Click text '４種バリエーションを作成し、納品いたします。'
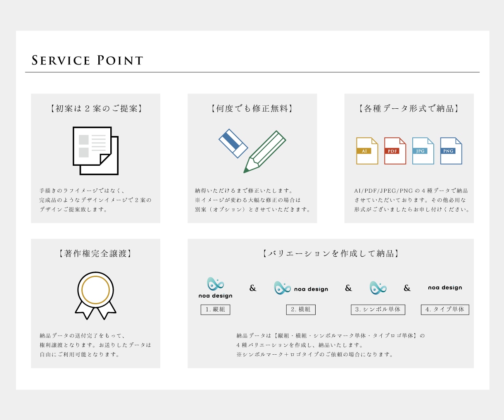This screenshot has height=420, width=504. click(300, 345)
